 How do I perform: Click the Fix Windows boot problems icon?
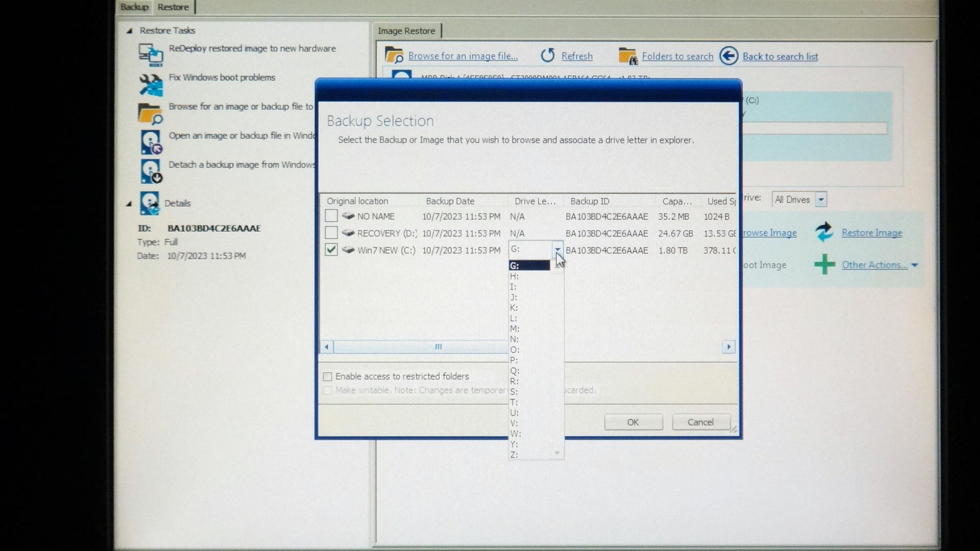tap(151, 85)
